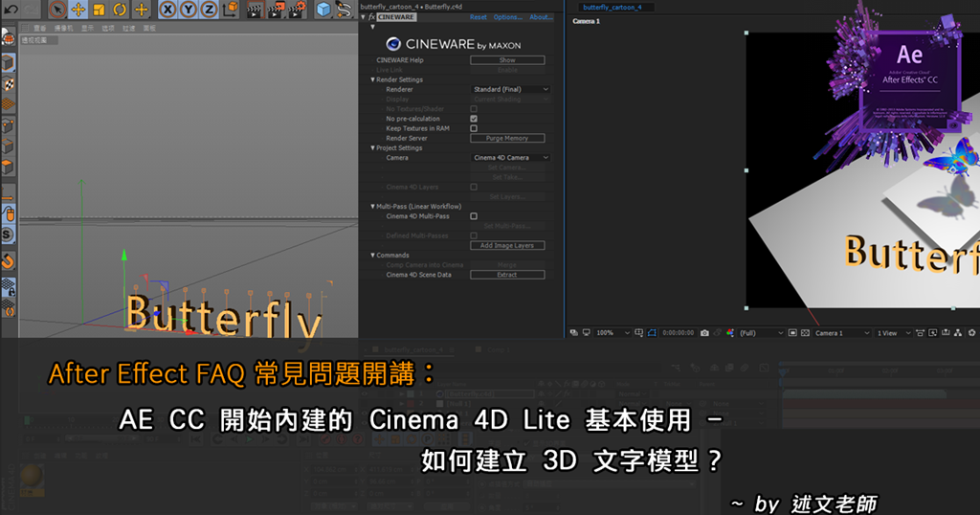980x515 pixels.
Task: Select Edges mode icon
Action: pyautogui.click(x=8, y=146)
